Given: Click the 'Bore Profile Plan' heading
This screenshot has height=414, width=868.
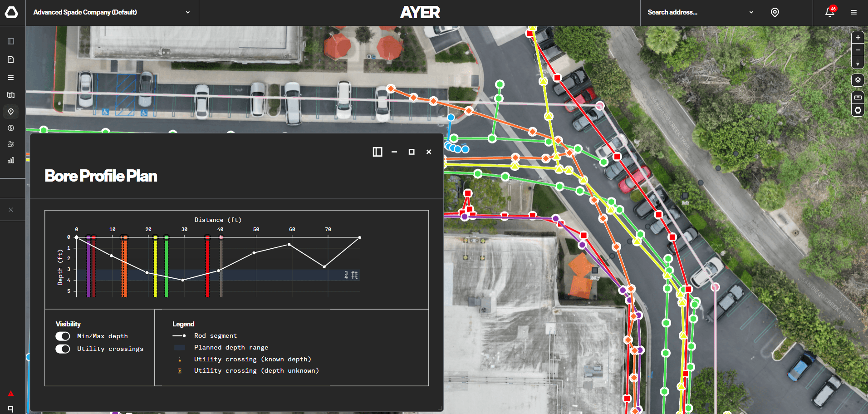Looking at the screenshot, I should pos(101,176).
